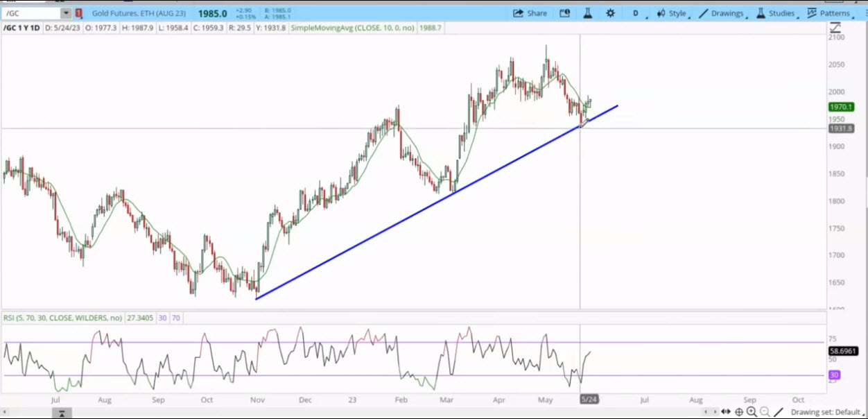Click the flask icon next to the gear
The height and width of the screenshot is (419, 868).
588,13
